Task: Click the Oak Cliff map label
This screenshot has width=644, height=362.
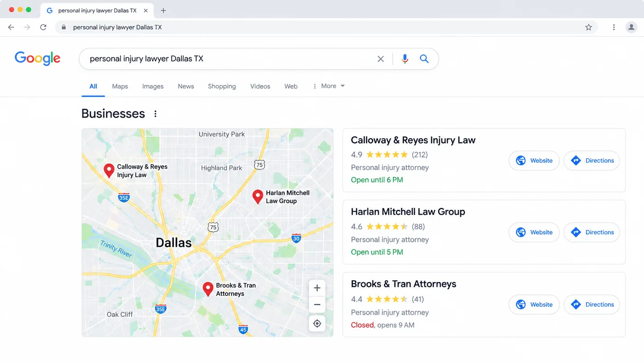Action: [x=120, y=314]
